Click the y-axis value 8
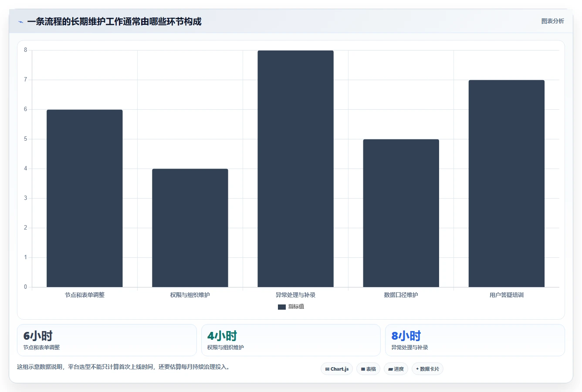The image size is (582, 392). [25, 50]
